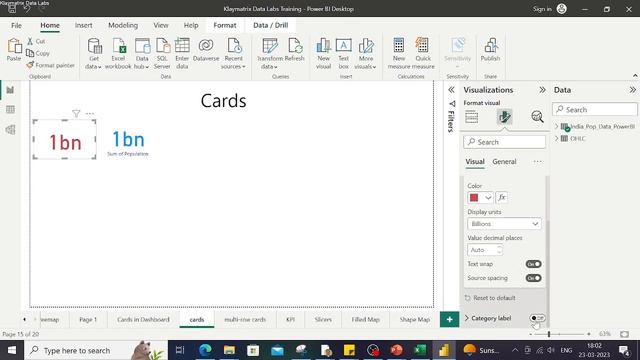Select the Format visual brush icon

(504, 117)
